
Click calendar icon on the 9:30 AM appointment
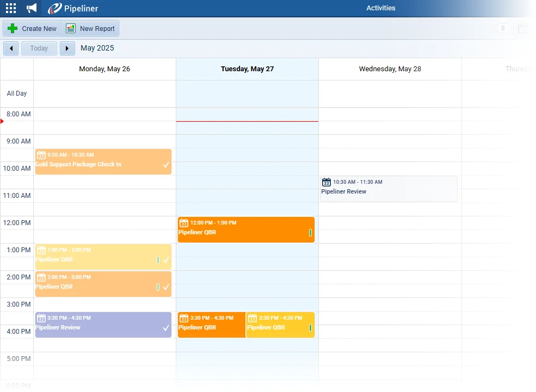(x=41, y=155)
